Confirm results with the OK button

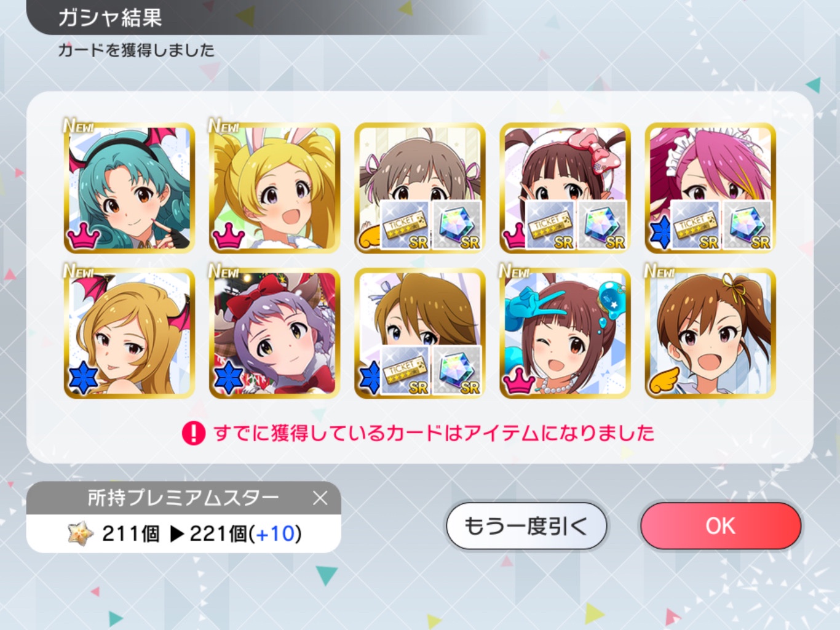721,526
